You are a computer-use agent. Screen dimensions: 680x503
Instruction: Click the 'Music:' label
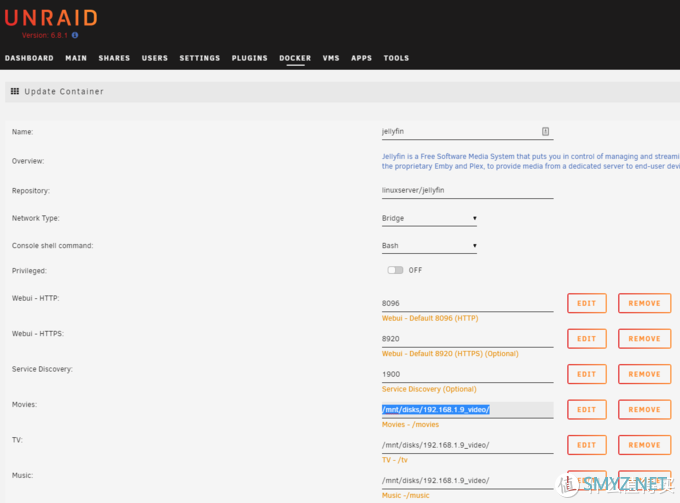coord(23,476)
